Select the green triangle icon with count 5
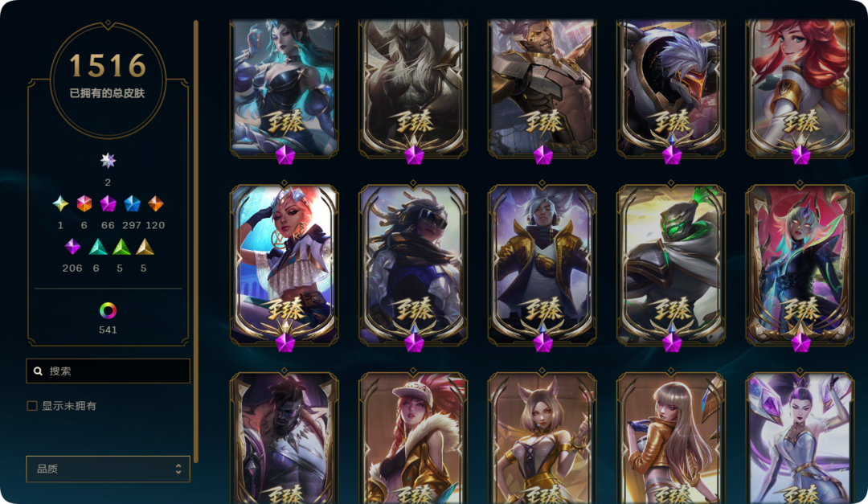 click(x=121, y=247)
